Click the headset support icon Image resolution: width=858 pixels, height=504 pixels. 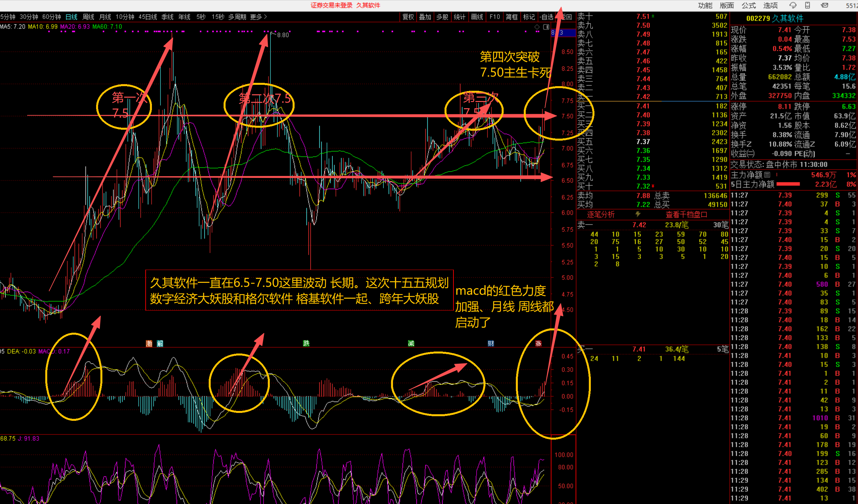tap(793, 5)
